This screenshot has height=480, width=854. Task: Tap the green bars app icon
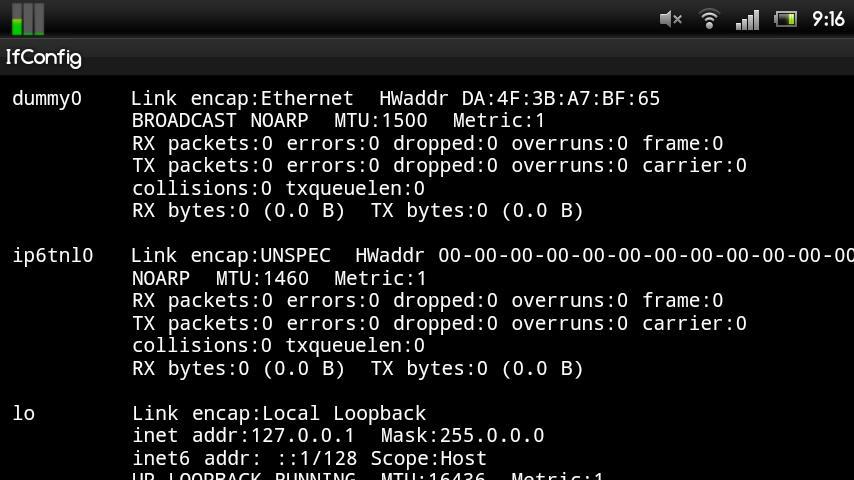tap(27, 19)
